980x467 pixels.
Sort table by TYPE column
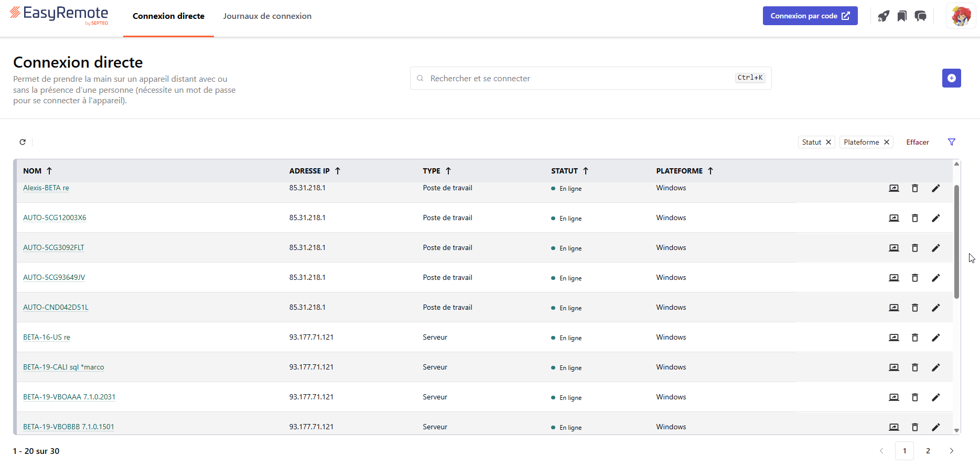point(437,171)
